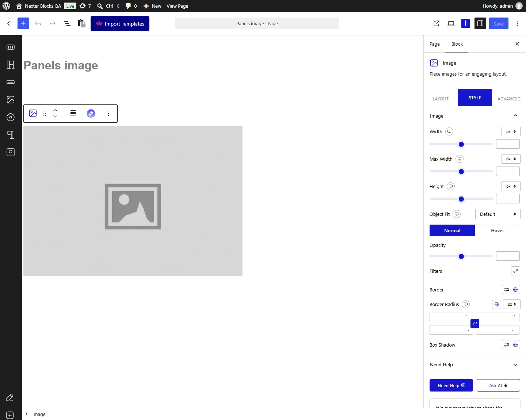526x420 pixels.
Task: Click the clipboard paste icon in toolbar
Action: pos(82,23)
